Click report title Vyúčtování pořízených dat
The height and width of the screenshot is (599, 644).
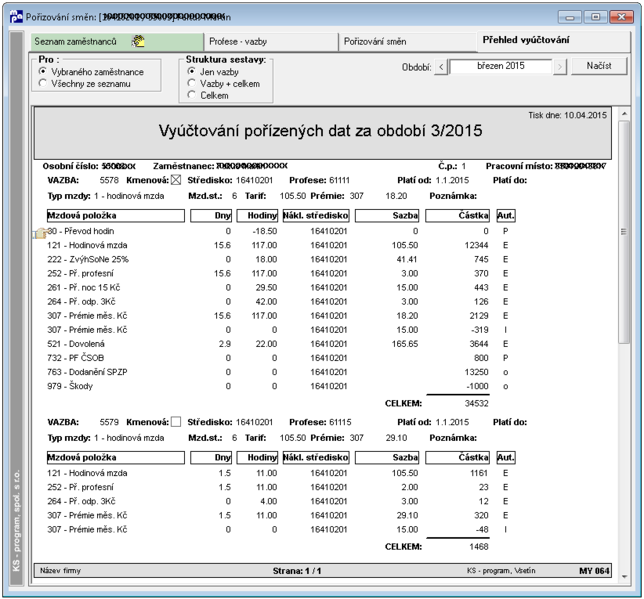tap(320, 131)
